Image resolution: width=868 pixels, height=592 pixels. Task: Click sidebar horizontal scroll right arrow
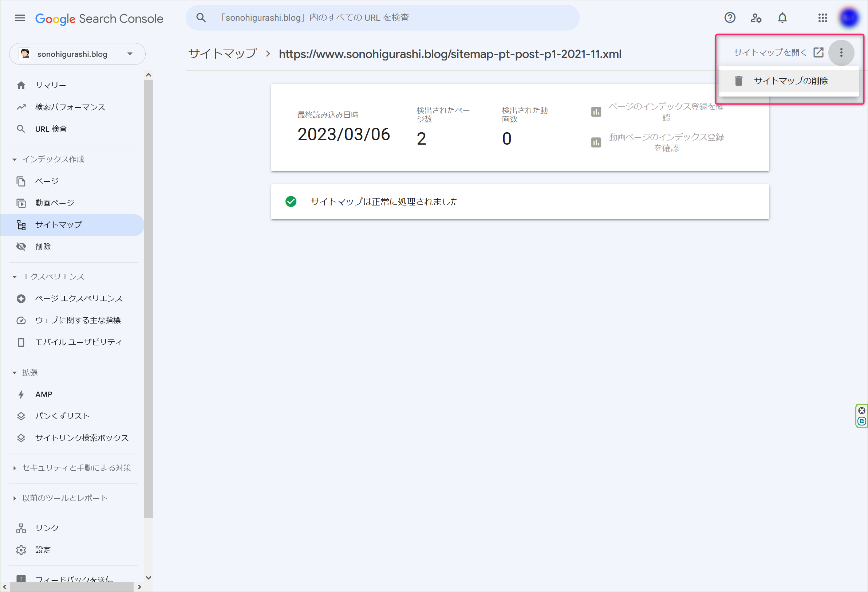coord(139,587)
